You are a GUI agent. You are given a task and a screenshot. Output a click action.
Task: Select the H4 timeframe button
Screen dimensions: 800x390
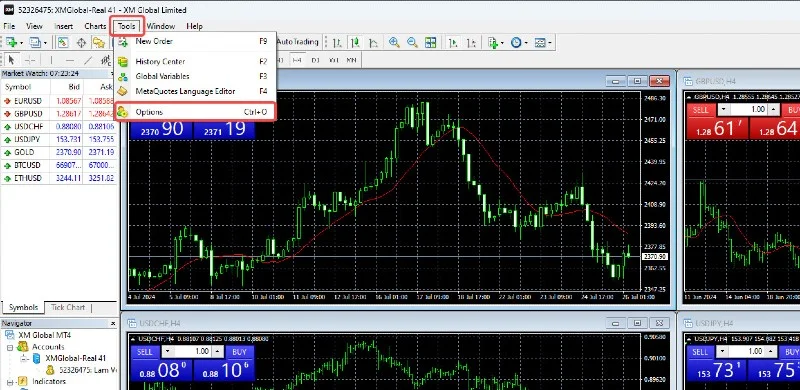[296, 60]
